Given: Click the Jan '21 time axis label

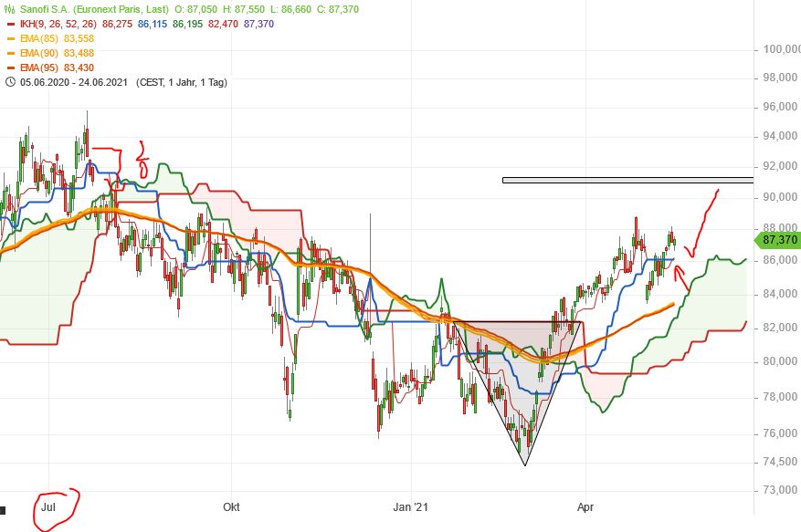Looking at the screenshot, I should 412,506.
